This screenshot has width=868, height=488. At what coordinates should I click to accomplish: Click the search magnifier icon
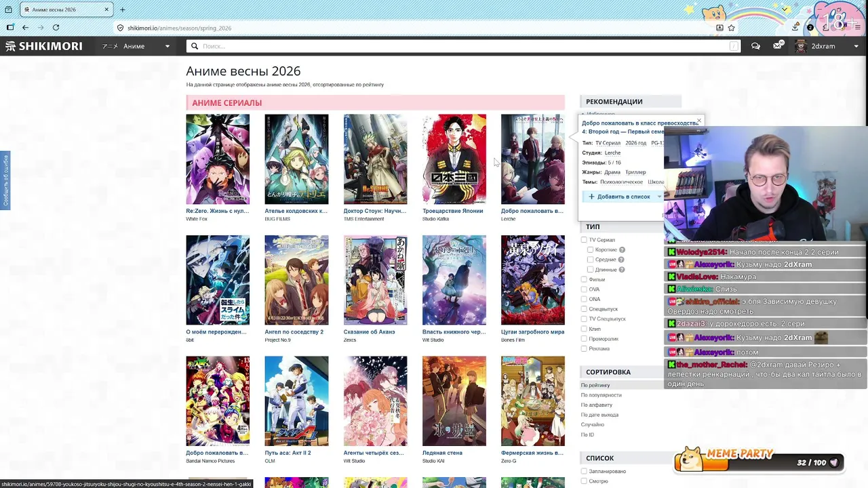(195, 46)
